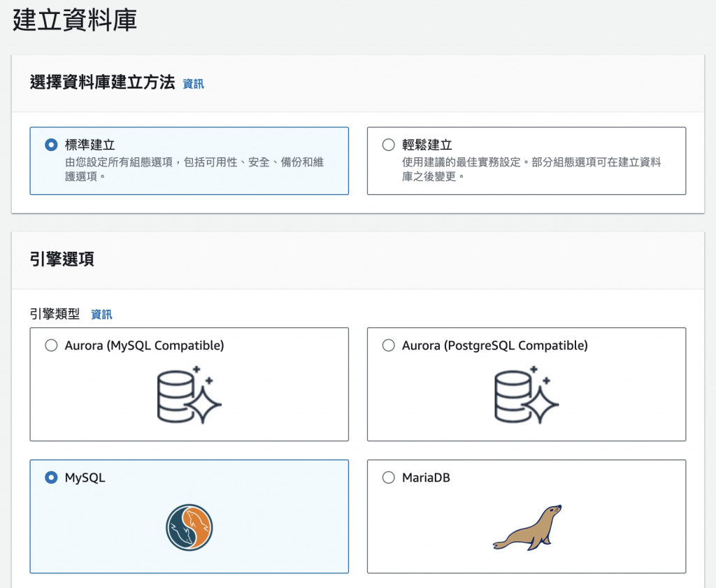Choose Aurora (PostgreSQL Compatible) radio option

tap(389, 345)
